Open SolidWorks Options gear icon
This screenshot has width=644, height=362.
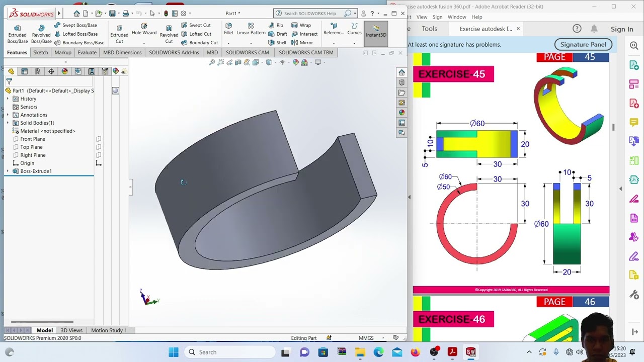coord(183,14)
